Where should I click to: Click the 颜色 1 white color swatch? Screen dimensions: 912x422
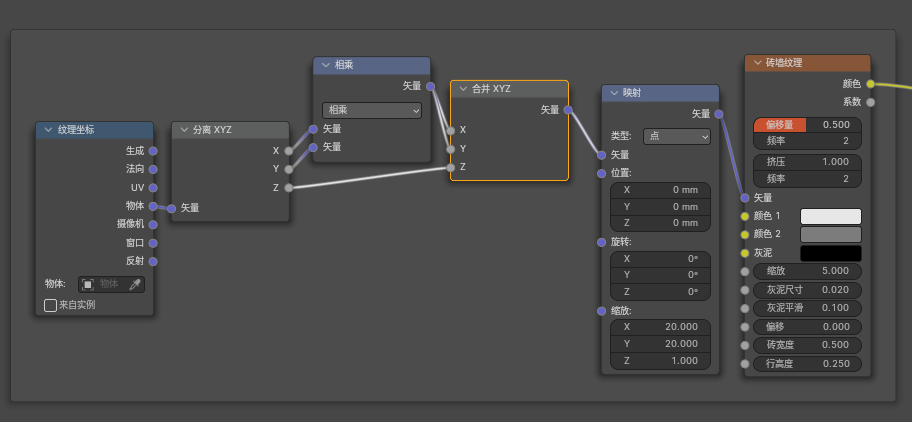pyautogui.click(x=830, y=216)
